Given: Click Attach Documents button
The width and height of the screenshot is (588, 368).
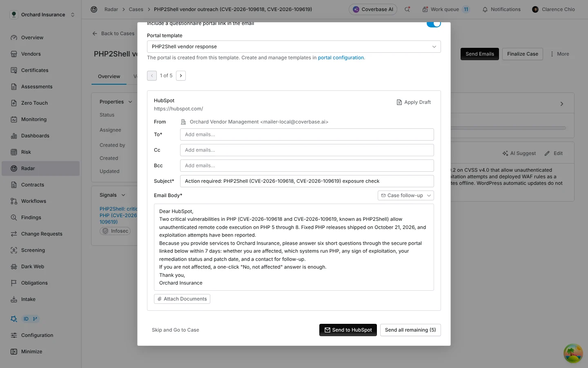Looking at the screenshot, I should coord(182,299).
